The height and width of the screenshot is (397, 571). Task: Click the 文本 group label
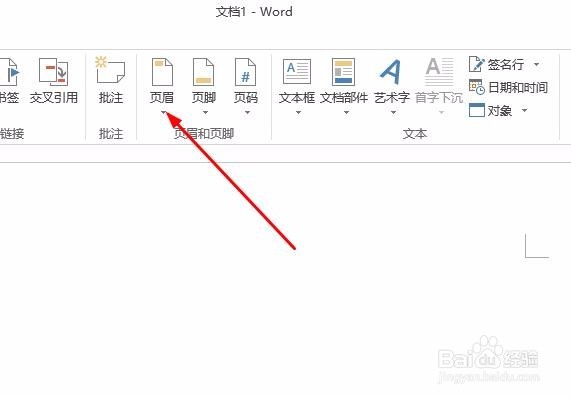point(415,134)
